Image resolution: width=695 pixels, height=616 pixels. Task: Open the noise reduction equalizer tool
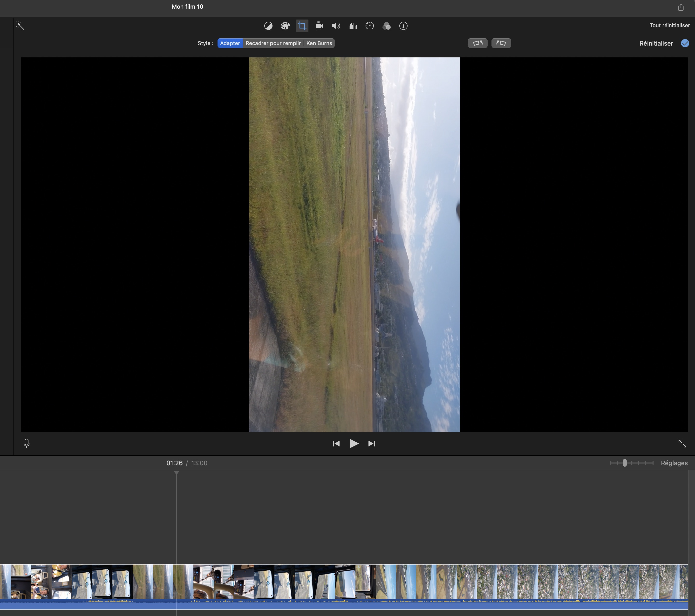click(353, 26)
